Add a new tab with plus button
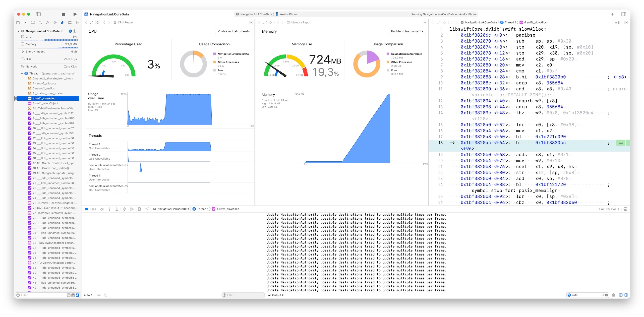644x317 pixels. (x=612, y=14)
